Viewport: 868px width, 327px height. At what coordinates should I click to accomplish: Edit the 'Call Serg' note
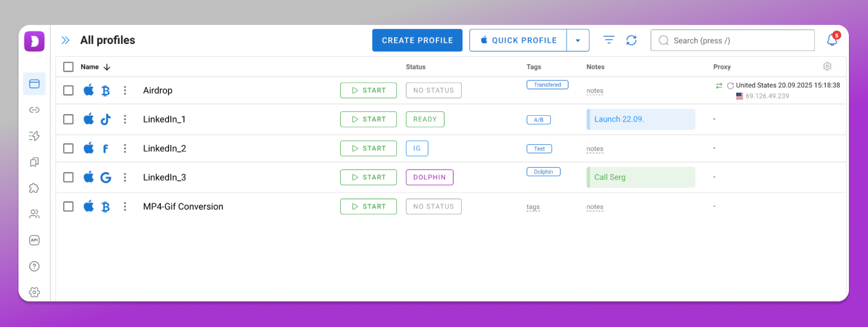click(641, 177)
